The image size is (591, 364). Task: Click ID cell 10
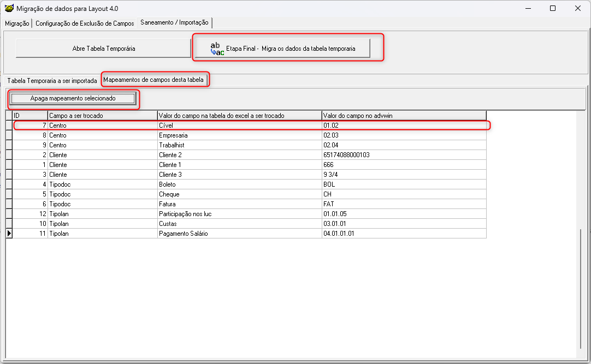click(30, 223)
